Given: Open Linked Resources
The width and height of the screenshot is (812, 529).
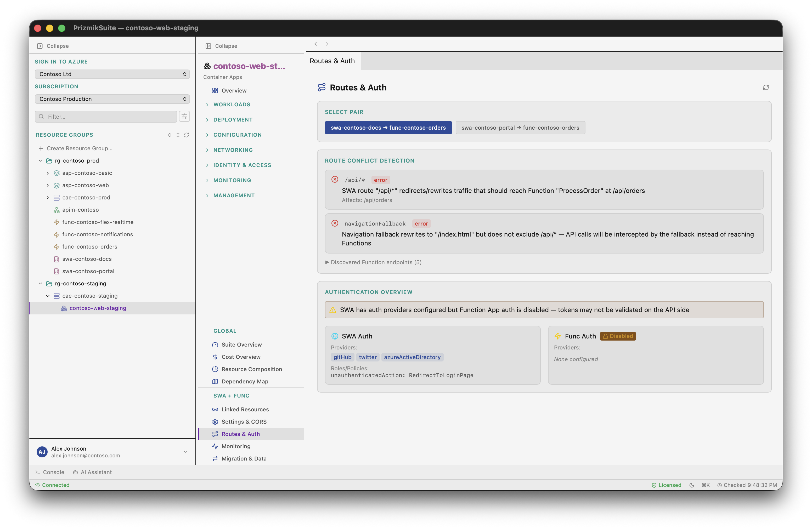Looking at the screenshot, I should click(x=251, y=409).
